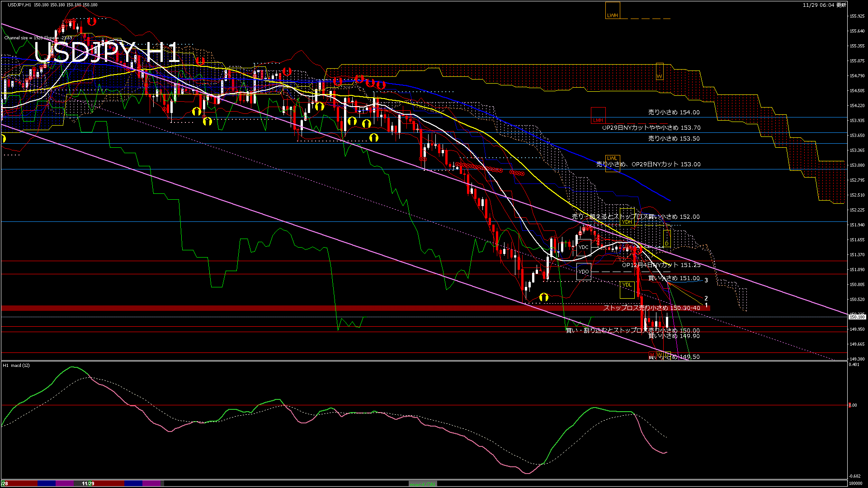868x488 pixels.
Task: Click the OP12月4日NYカット 151.25 label
Action: pos(661,265)
